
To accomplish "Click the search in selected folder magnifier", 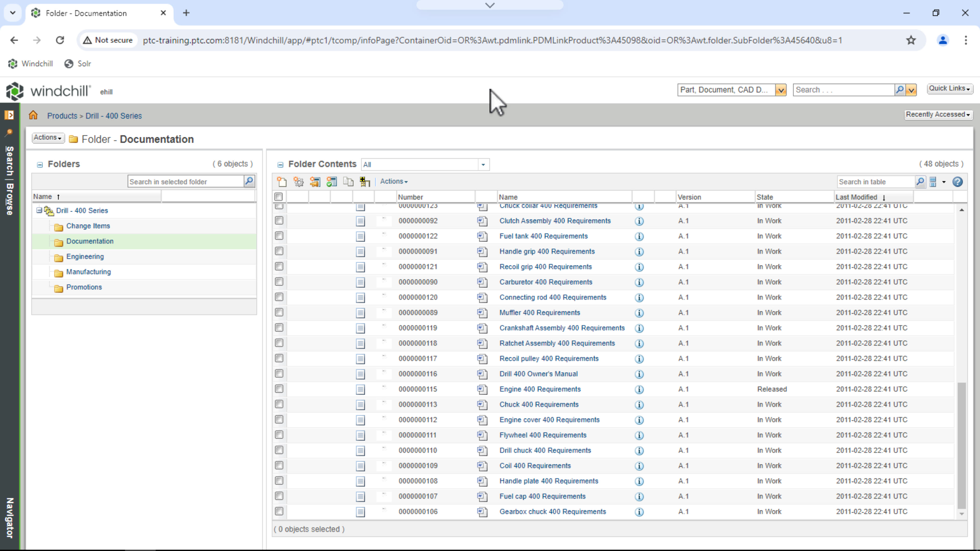I will tap(249, 181).
